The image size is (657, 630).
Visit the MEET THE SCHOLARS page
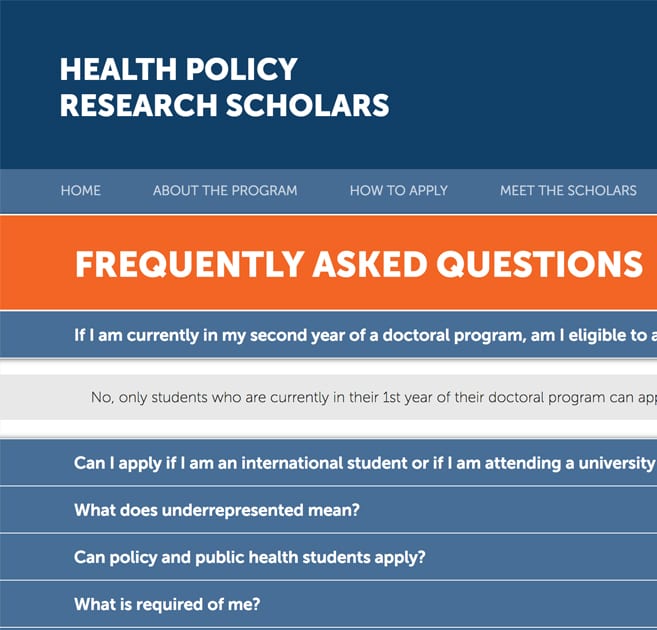coord(568,191)
